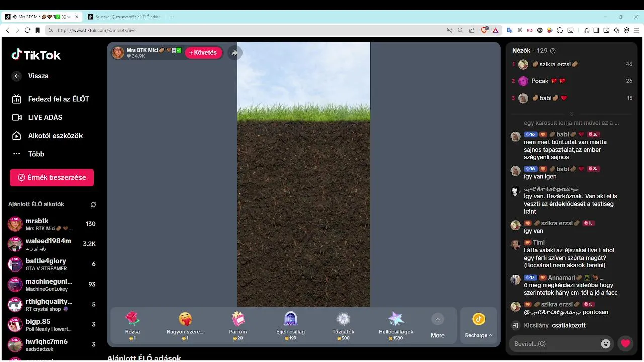This screenshot has width=644, height=362.
Task: Open mrsbtk live channel in sidebar
Action: [52, 224]
